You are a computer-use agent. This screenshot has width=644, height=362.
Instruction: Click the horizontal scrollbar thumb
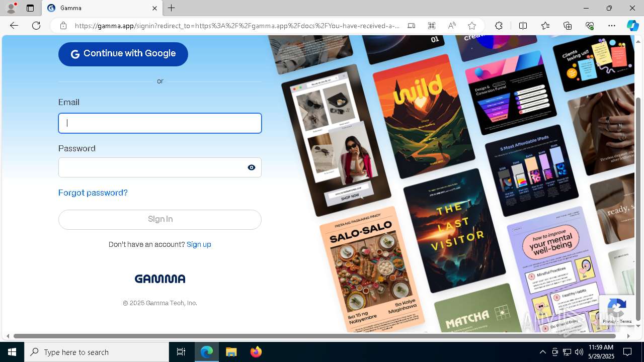(314, 336)
